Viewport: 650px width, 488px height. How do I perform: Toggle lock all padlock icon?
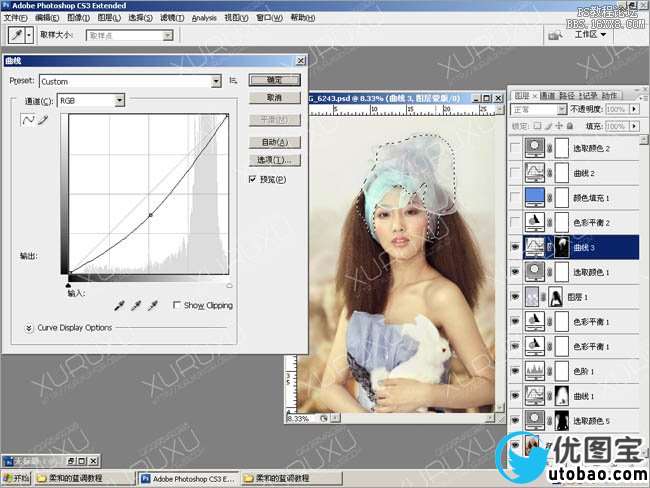coord(570,126)
